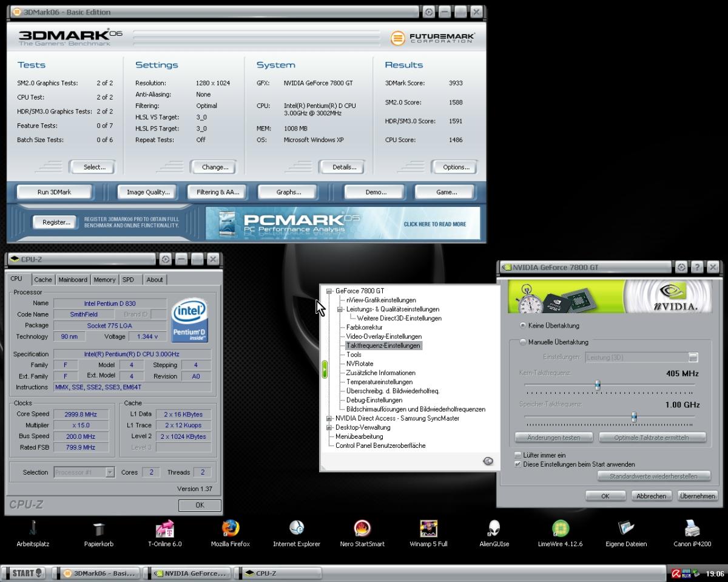Click PCMark05 advertisement banner
Screen dimensions: 728x582
click(343, 223)
